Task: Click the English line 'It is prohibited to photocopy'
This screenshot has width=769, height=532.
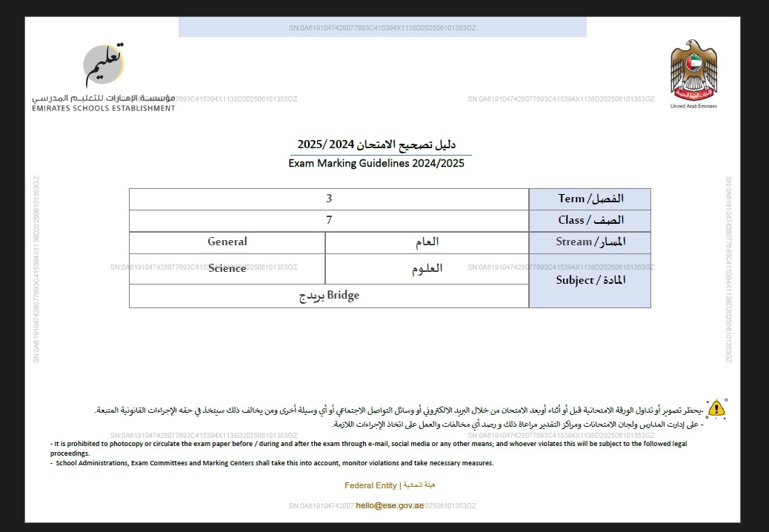Action: [368, 448]
